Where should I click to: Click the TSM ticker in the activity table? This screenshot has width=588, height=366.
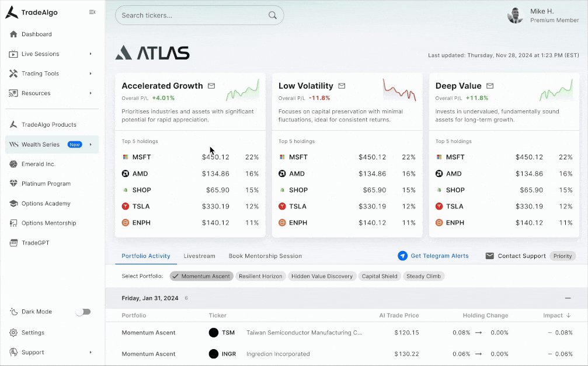[228, 333]
